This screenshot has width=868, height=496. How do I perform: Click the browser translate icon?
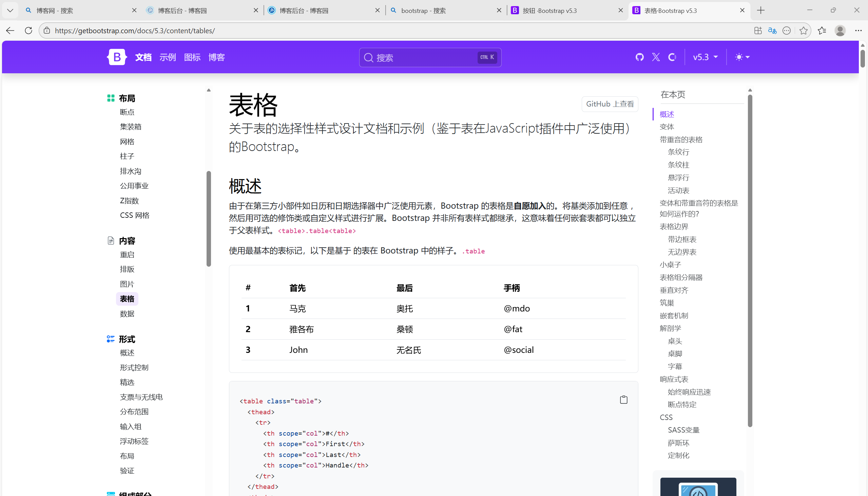click(x=772, y=31)
